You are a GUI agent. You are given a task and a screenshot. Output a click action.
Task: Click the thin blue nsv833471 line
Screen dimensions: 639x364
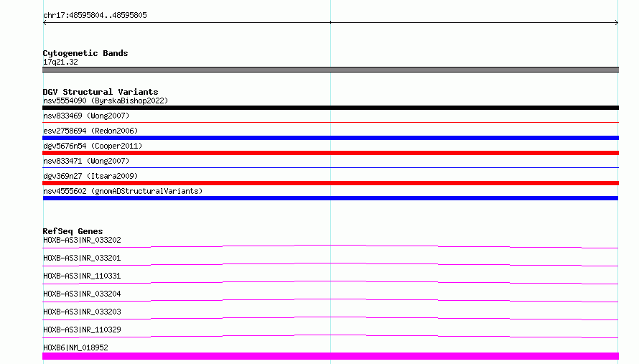click(x=330, y=167)
